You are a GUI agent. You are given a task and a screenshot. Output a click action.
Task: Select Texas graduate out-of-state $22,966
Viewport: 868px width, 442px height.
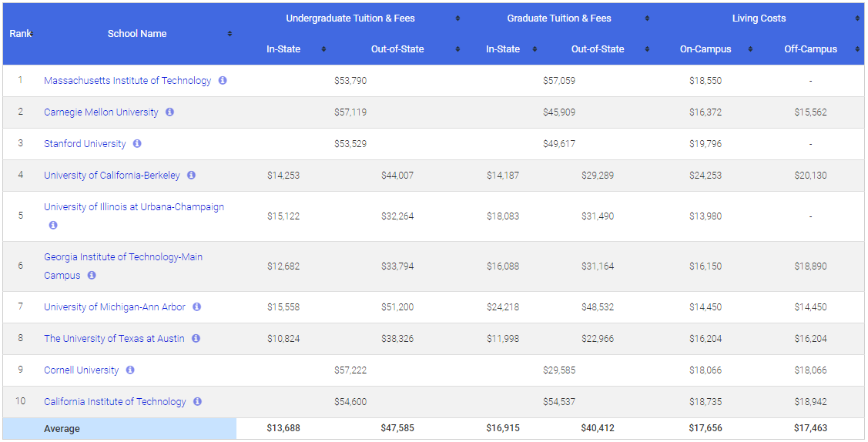pyautogui.click(x=598, y=339)
